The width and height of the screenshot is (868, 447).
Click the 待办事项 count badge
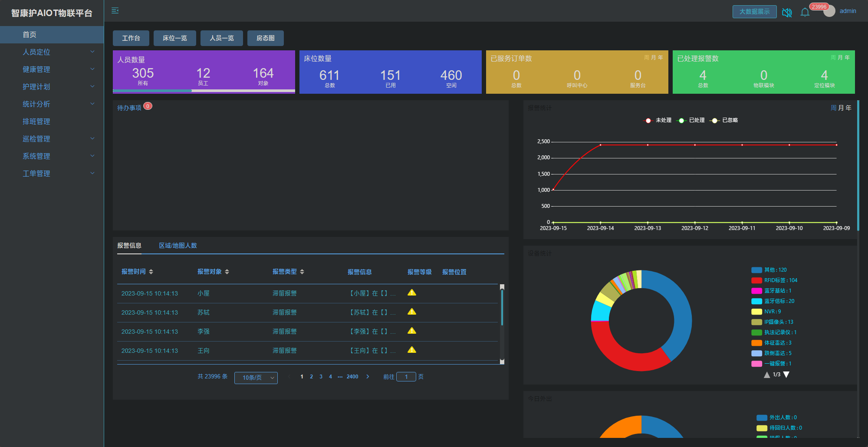click(148, 106)
